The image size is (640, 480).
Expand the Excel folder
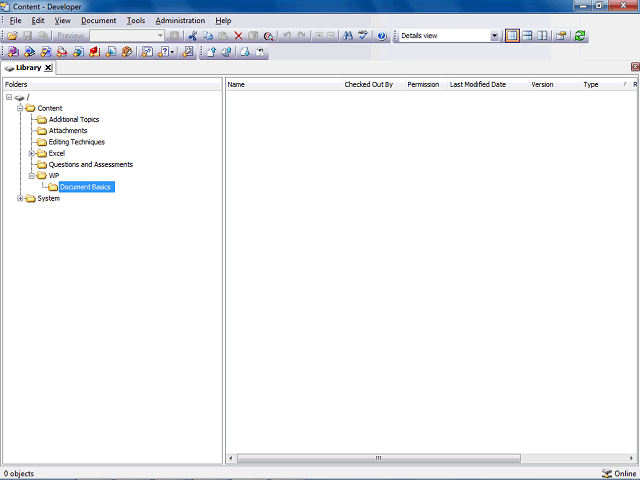tap(31, 153)
